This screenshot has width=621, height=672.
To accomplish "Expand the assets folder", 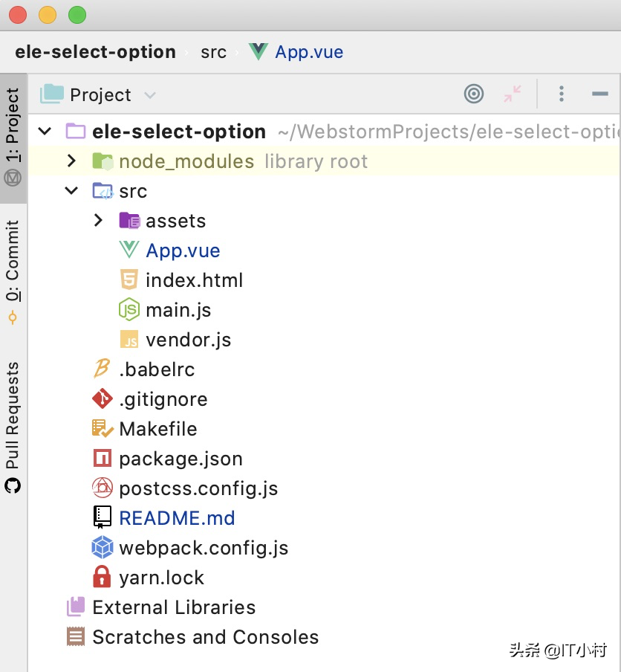I will tap(98, 220).
